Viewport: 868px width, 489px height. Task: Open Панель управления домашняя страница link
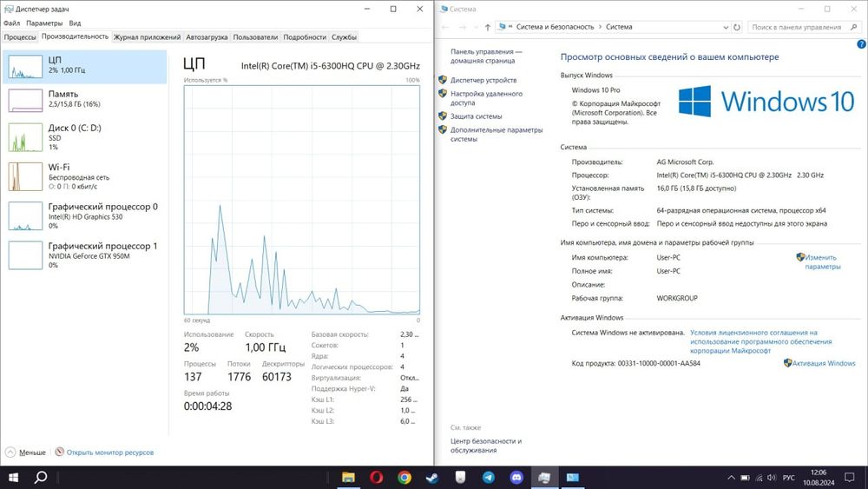click(x=485, y=56)
